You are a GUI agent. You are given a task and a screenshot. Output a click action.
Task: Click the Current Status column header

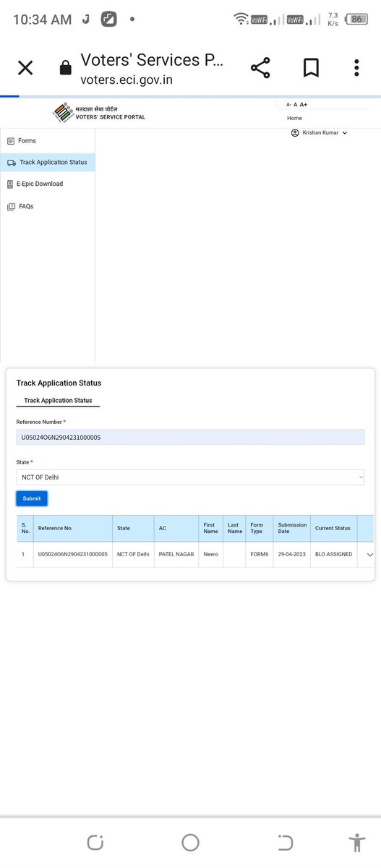[x=333, y=528]
